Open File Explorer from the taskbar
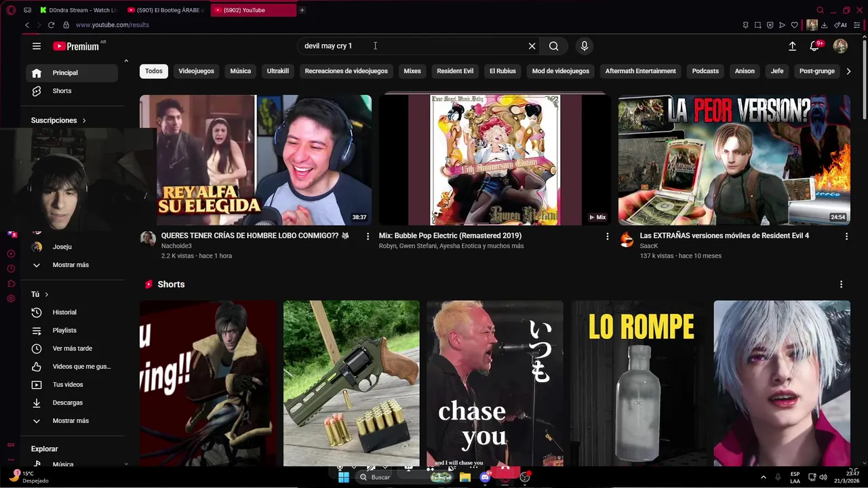Image resolution: width=868 pixels, height=488 pixels. tap(465, 477)
